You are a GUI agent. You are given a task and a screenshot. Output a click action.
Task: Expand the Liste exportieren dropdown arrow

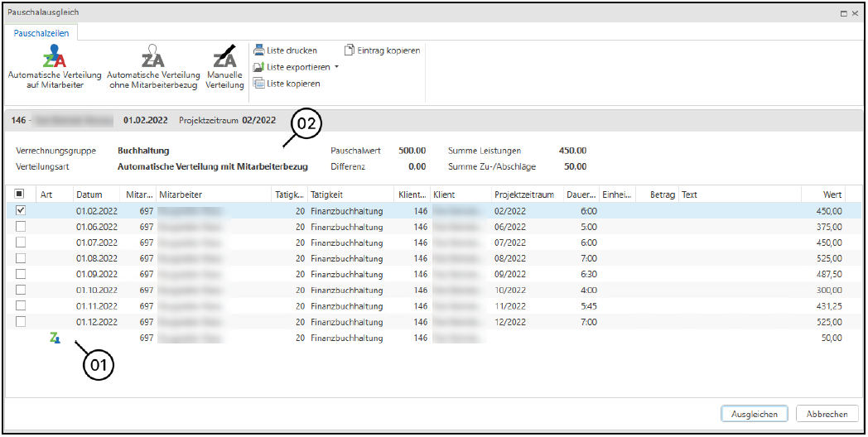click(337, 67)
